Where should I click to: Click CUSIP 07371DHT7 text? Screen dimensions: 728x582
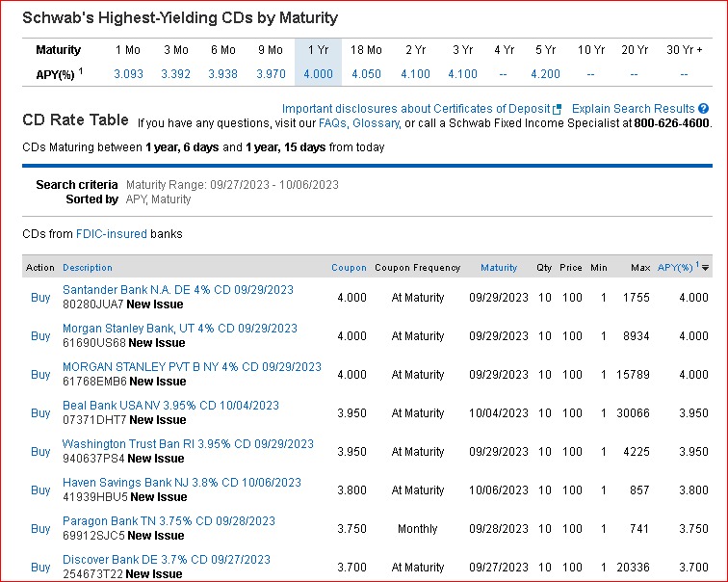94,420
